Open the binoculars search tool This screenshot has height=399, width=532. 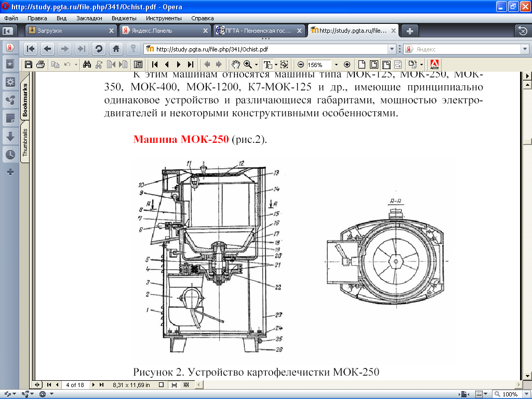[x=87, y=64]
